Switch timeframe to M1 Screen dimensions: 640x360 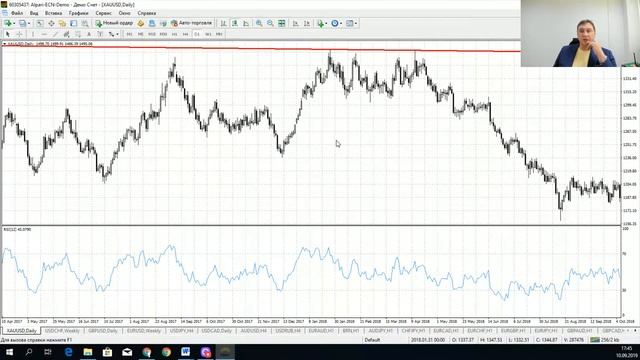pos(129,34)
